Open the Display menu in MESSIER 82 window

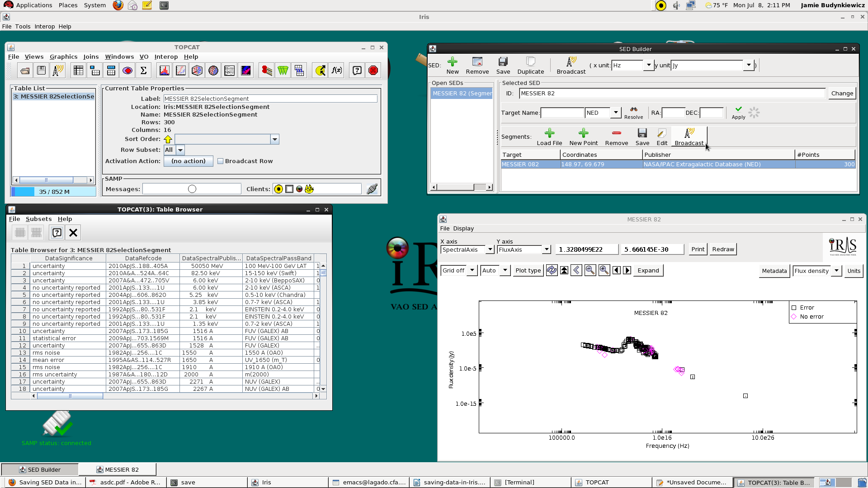click(463, 229)
